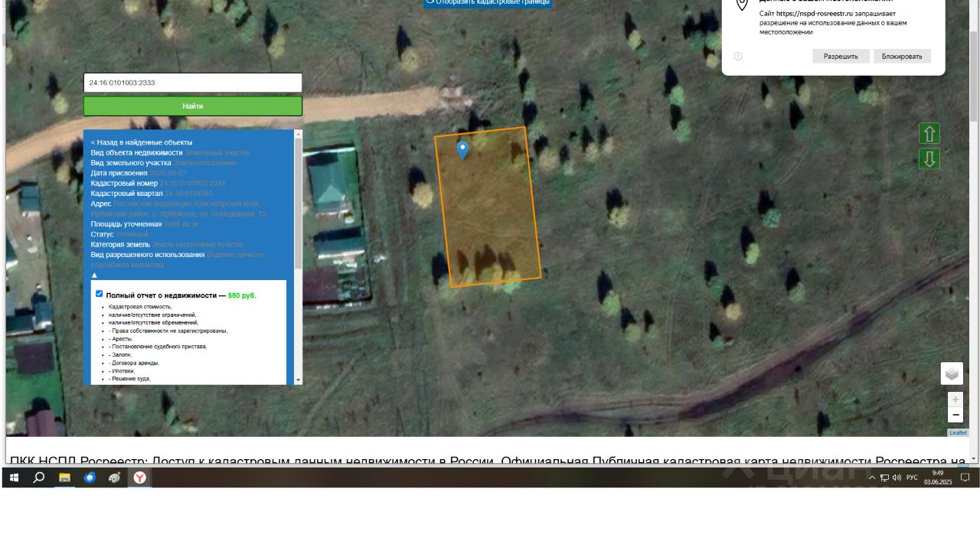The width and height of the screenshot is (980, 551).
Task: Click the 550 руб. price text
Action: tap(242, 295)
